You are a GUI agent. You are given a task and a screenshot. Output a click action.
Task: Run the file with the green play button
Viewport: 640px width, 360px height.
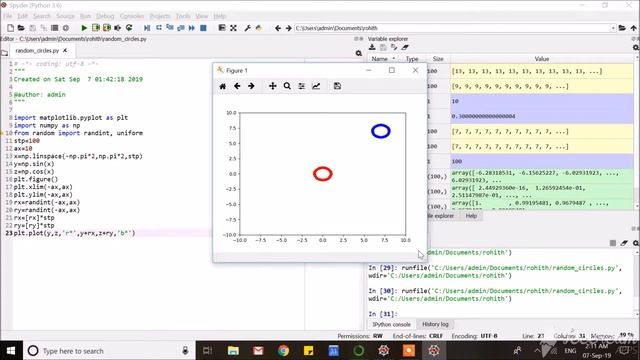coord(84,28)
